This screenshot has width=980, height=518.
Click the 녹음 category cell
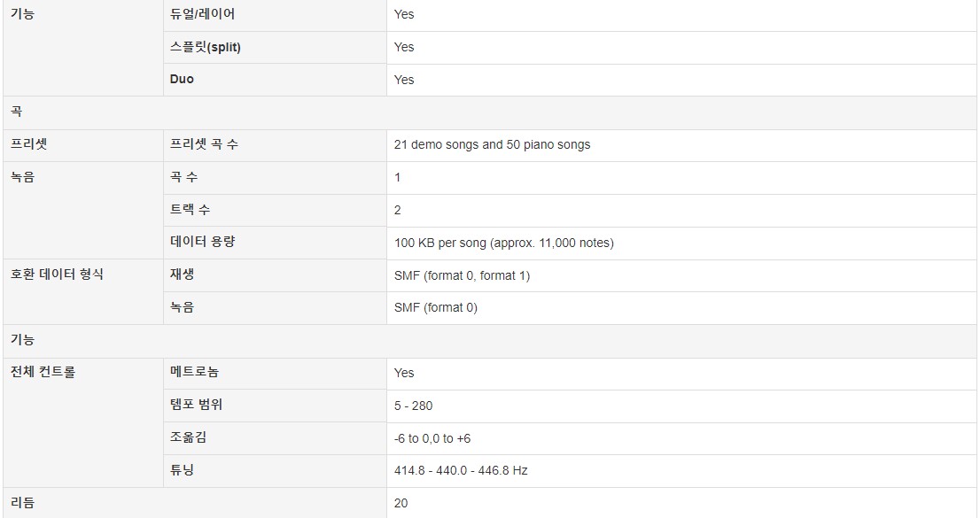(83, 210)
